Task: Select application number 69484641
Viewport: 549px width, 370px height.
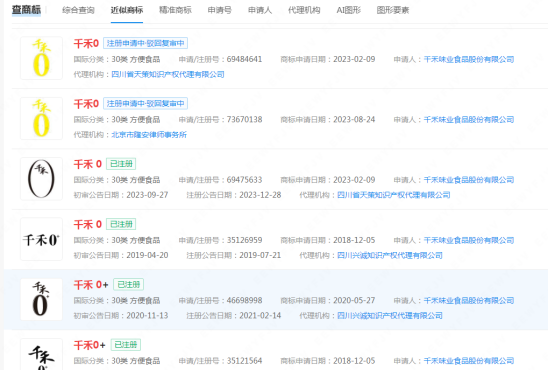Action: (244, 59)
